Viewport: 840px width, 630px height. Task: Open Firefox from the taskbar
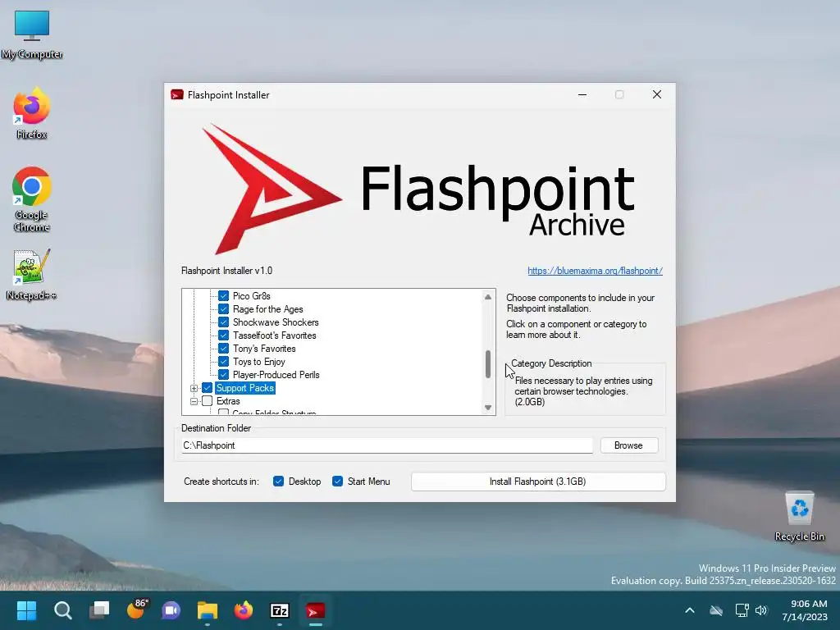click(x=243, y=610)
